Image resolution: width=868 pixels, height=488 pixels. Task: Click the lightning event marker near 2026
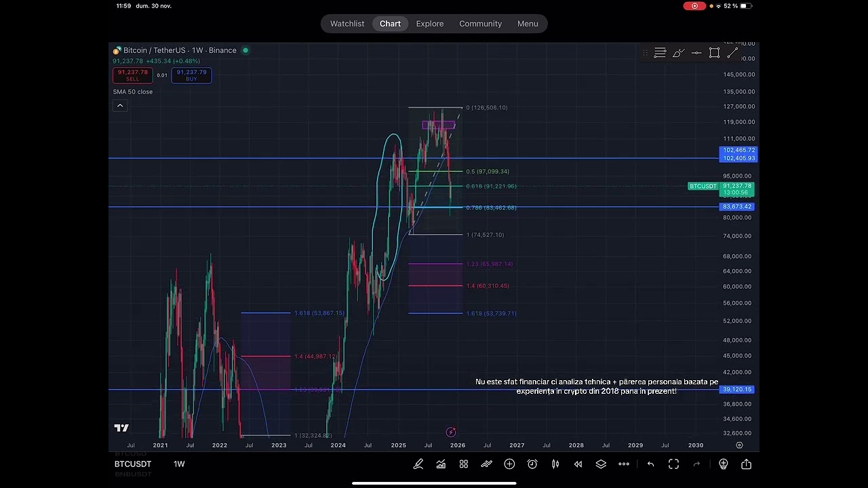pyautogui.click(x=451, y=432)
